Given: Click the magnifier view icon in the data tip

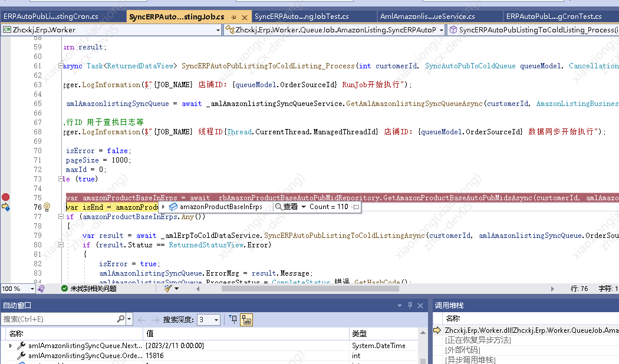Looking at the screenshot, I should 278,207.
